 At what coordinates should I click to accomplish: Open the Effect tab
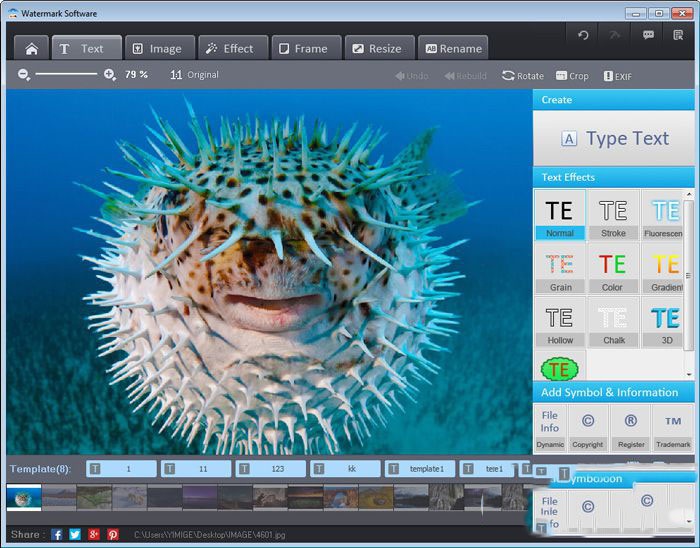(233, 48)
